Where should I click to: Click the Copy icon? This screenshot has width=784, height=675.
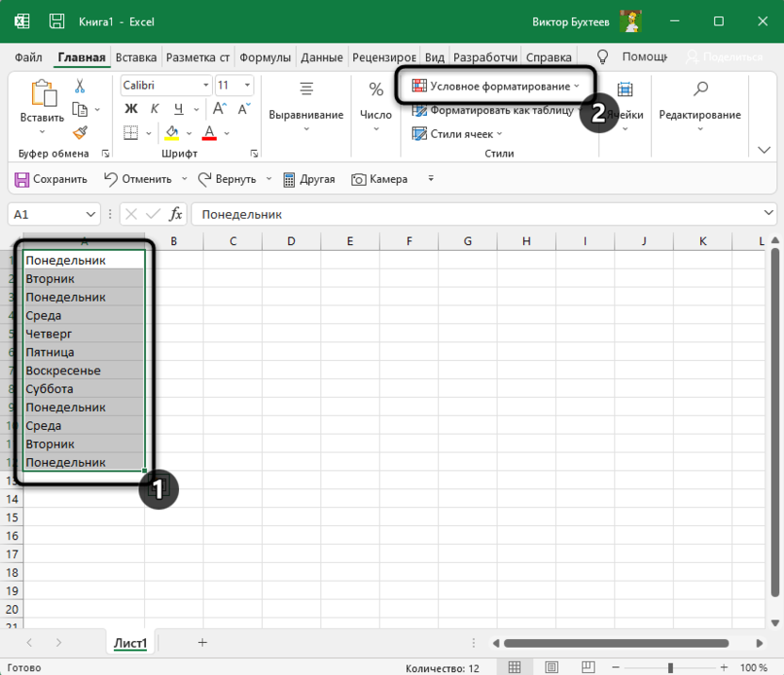(79, 109)
